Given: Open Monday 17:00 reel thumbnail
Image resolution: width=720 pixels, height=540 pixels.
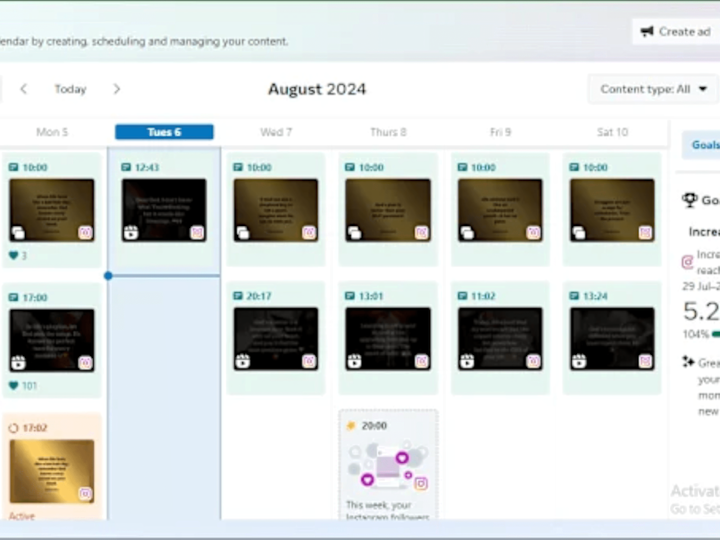Looking at the screenshot, I should pyautogui.click(x=52, y=340).
